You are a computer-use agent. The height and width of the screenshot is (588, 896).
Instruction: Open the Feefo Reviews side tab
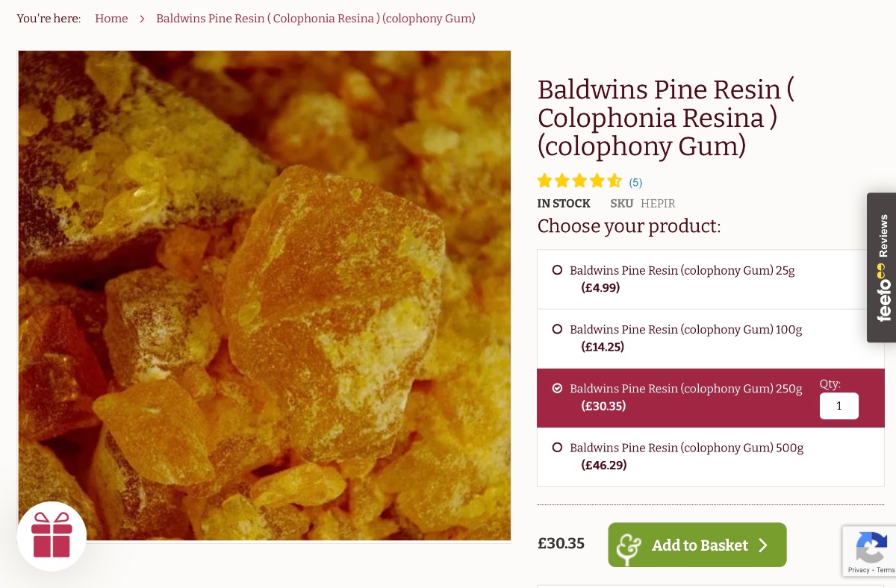coord(882,267)
